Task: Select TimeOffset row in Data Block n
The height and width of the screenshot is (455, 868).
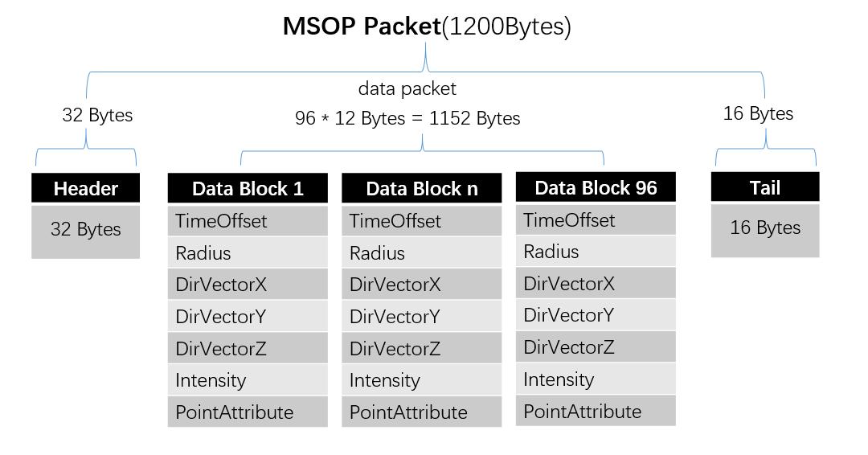Action: click(422, 221)
